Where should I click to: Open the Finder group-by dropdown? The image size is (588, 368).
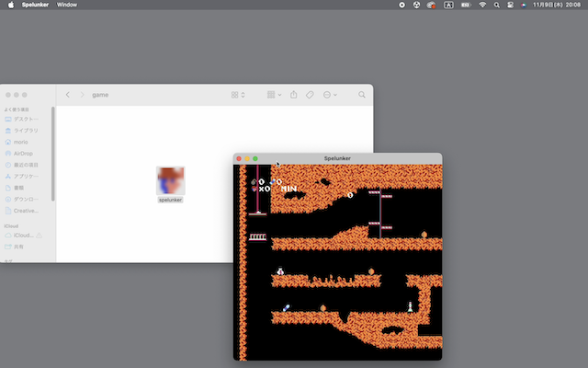(x=274, y=95)
